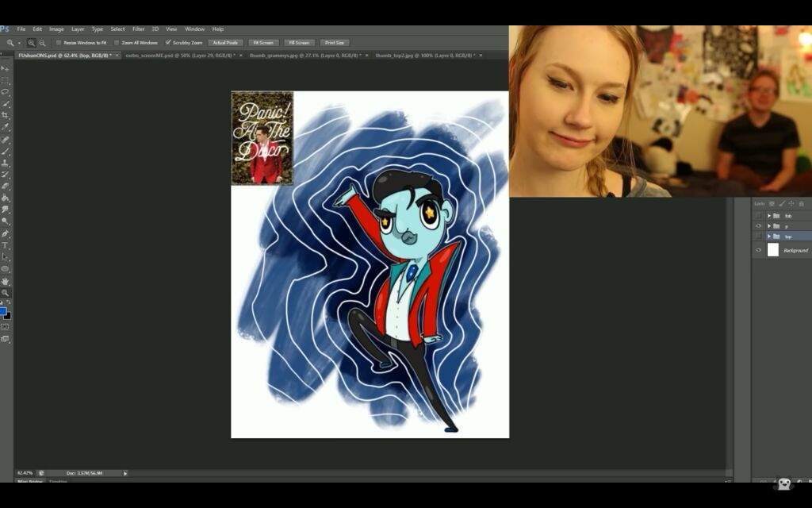Screen dimensions: 812x508
Task: Select the Magic Wand tool
Action: [x=6, y=104]
